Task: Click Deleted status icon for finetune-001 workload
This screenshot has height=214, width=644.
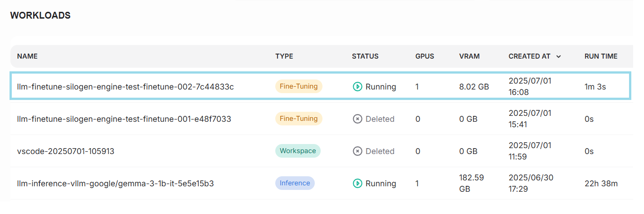Action: click(357, 119)
